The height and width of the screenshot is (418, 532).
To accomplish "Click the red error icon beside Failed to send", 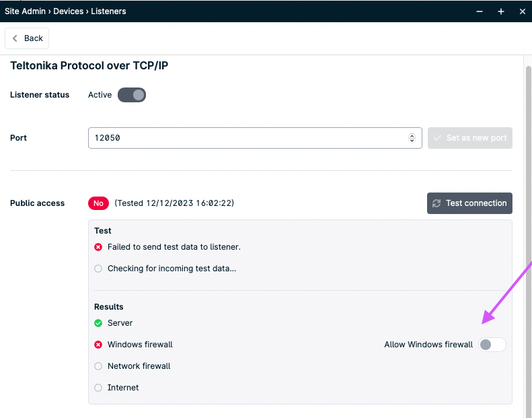I will pos(98,247).
